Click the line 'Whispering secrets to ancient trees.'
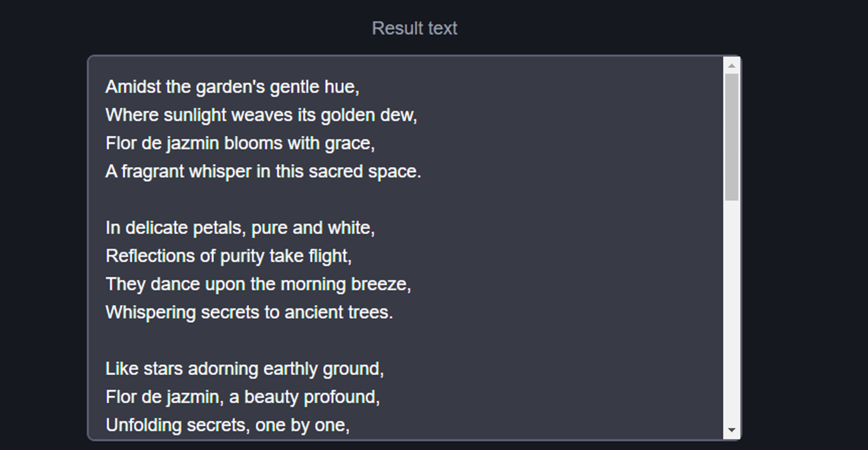This screenshot has height=450, width=868. [x=249, y=312]
